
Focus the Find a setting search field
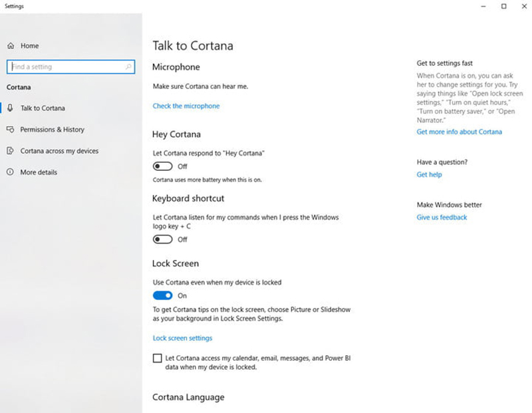70,67
